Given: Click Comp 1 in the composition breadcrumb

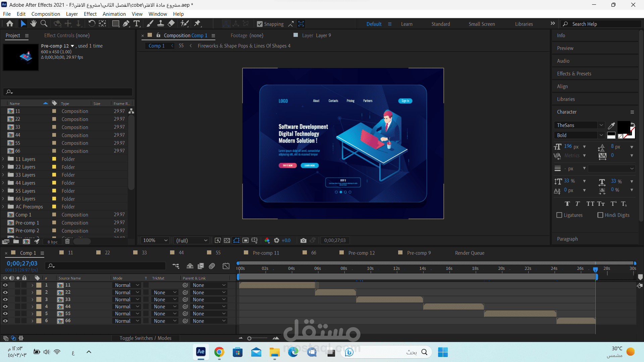Looking at the screenshot, I should point(157,46).
